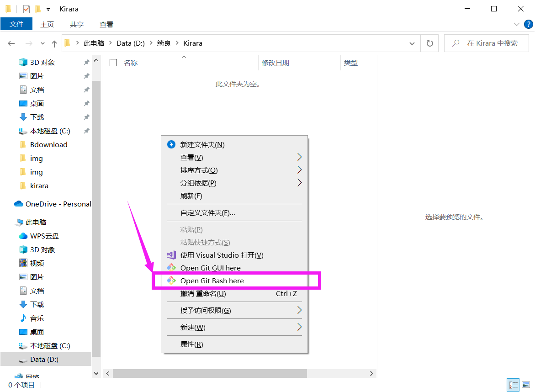Open recent locations dropdown arrow
535x392 pixels.
pos(42,43)
